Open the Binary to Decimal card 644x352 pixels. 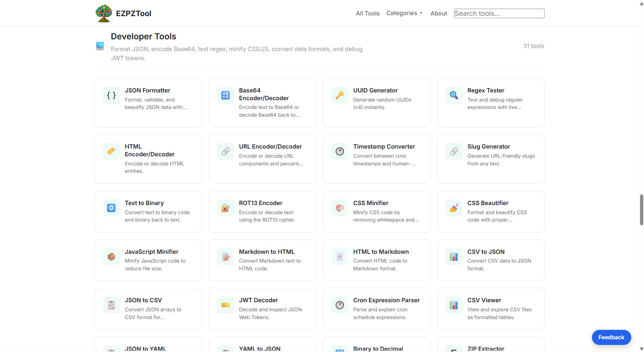[377, 345]
